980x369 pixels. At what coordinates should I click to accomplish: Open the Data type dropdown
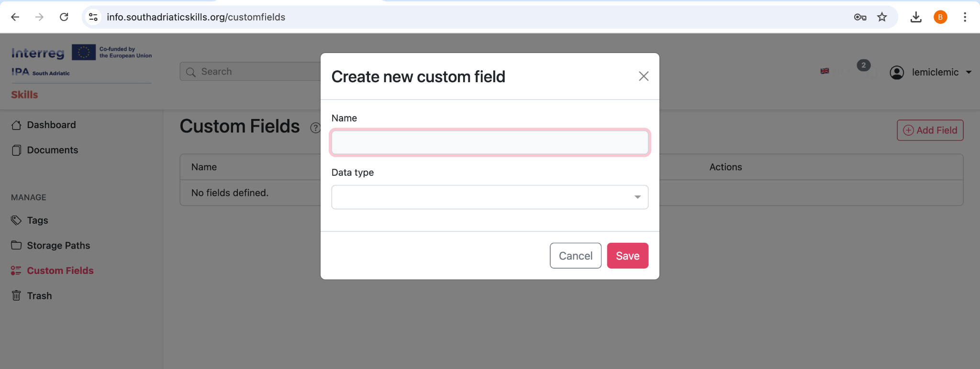click(490, 197)
